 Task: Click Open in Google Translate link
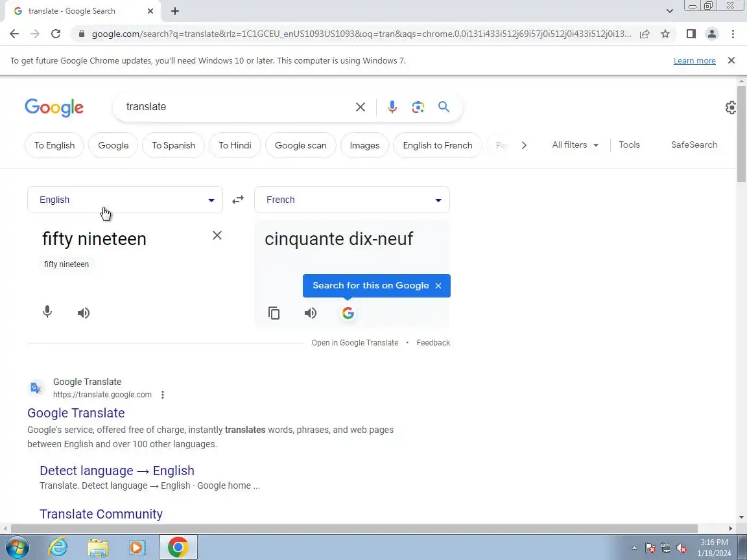pos(355,343)
